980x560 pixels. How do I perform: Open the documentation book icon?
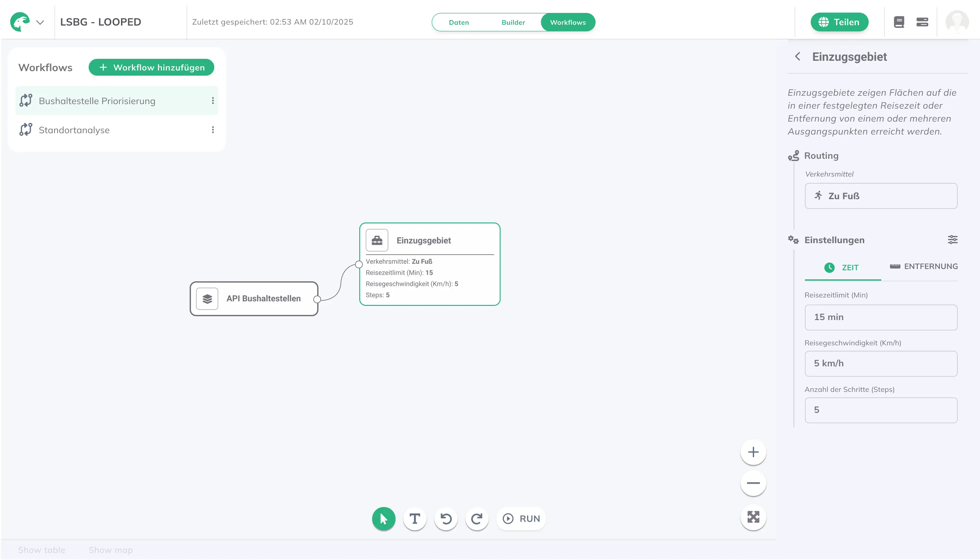[899, 22]
